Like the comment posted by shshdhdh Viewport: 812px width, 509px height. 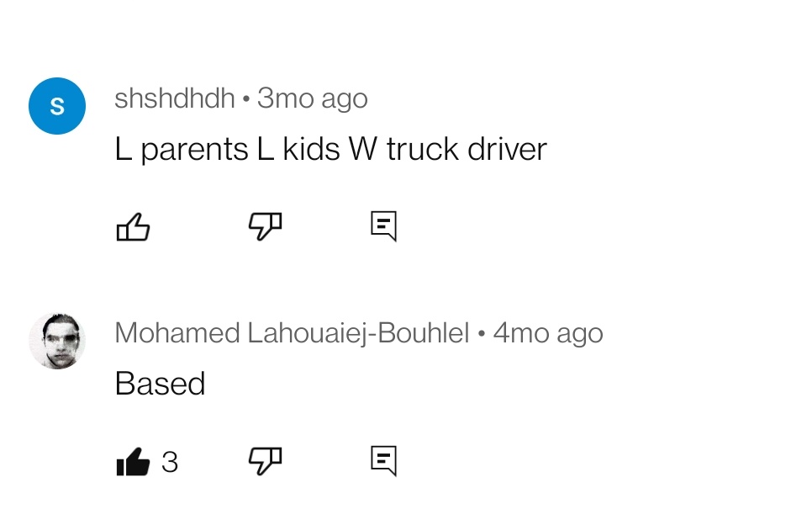coord(133,226)
